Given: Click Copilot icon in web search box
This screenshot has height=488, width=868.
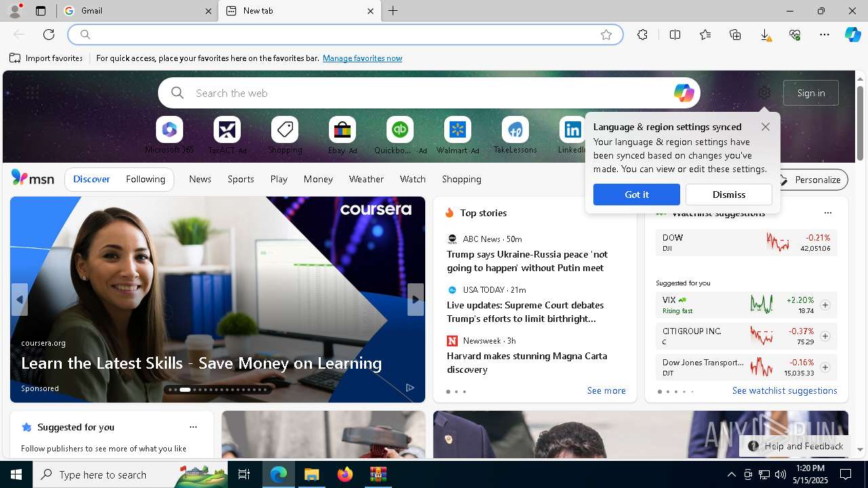Looking at the screenshot, I should coord(684,93).
